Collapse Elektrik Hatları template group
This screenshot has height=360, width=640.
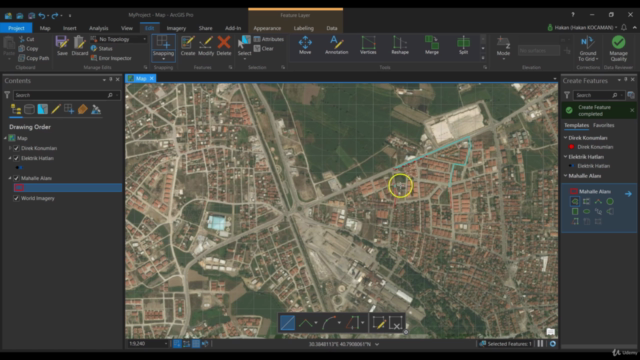tap(566, 156)
